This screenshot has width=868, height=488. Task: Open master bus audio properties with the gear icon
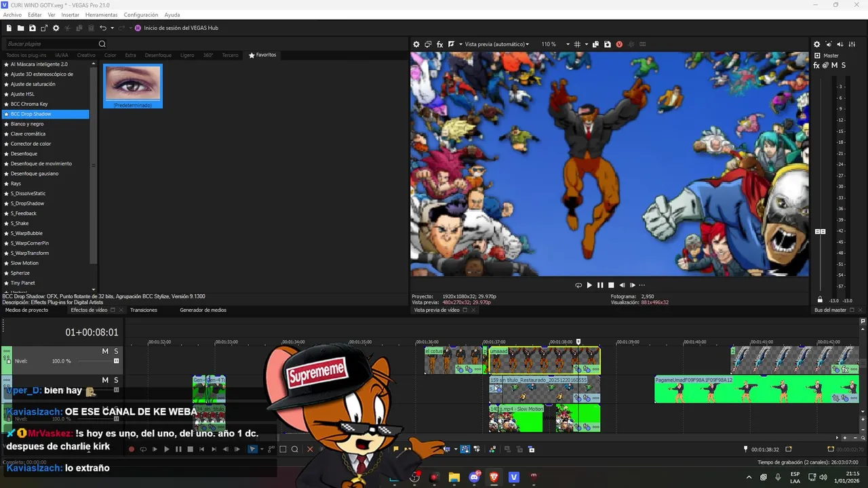pyautogui.click(x=816, y=44)
